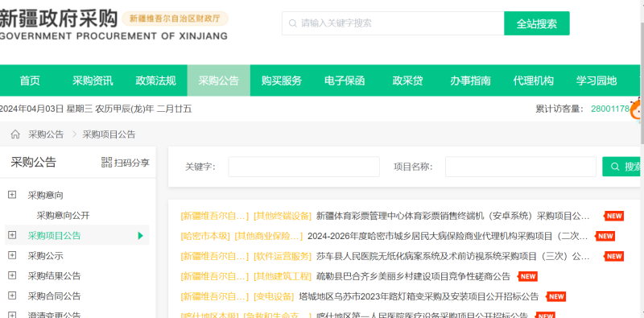644x318 pixels.
Task: Select 采购公示 in the sidebar
Action: pyautogui.click(x=46, y=255)
